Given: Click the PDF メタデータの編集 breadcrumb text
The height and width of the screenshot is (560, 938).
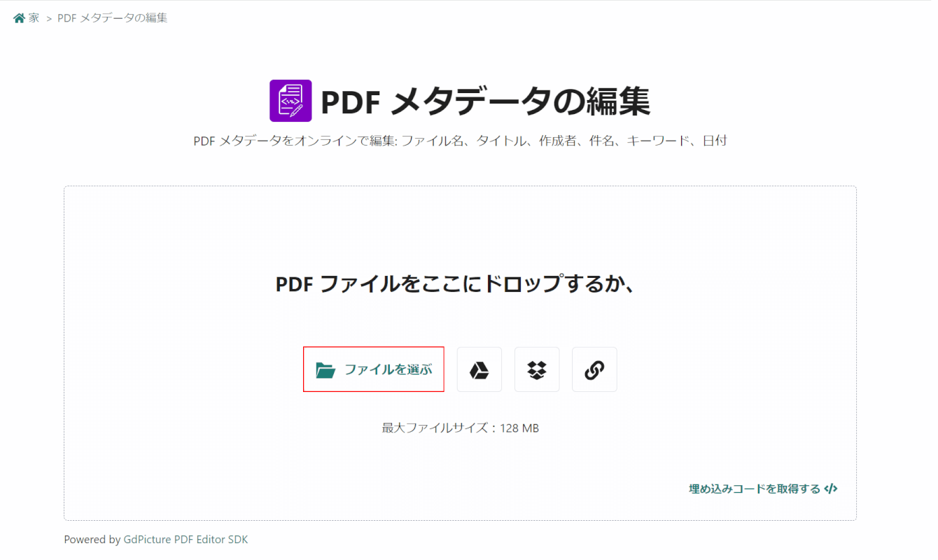Looking at the screenshot, I should coord(112,18).
